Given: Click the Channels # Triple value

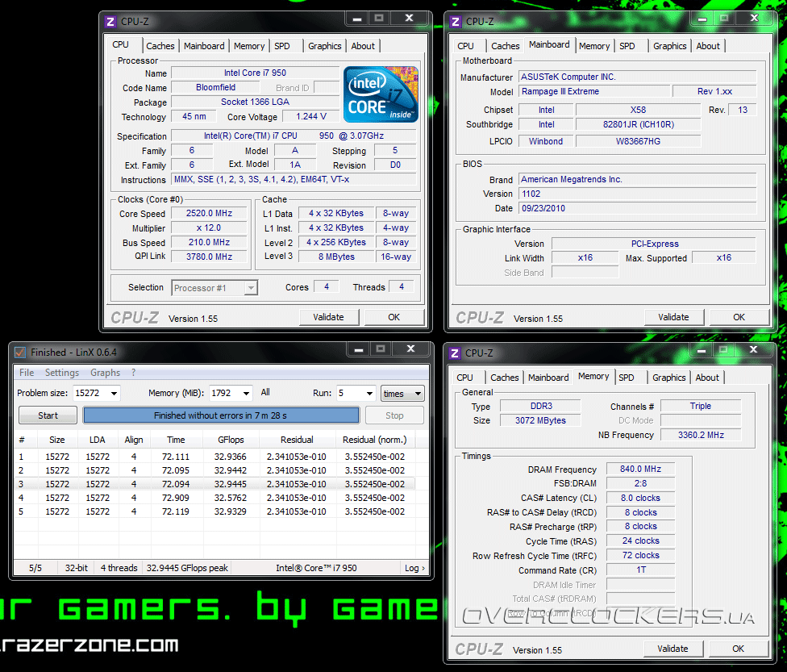Looking at the screenshot, I should 701,406.
